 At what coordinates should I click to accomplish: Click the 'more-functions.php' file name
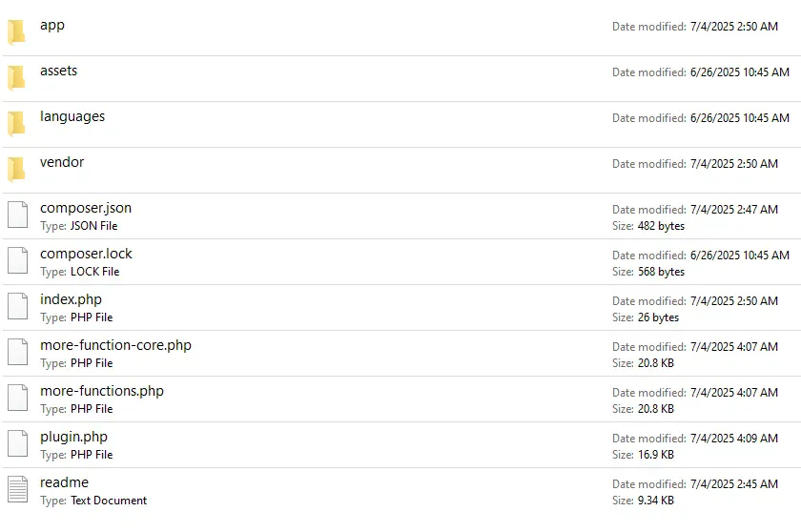102,391
